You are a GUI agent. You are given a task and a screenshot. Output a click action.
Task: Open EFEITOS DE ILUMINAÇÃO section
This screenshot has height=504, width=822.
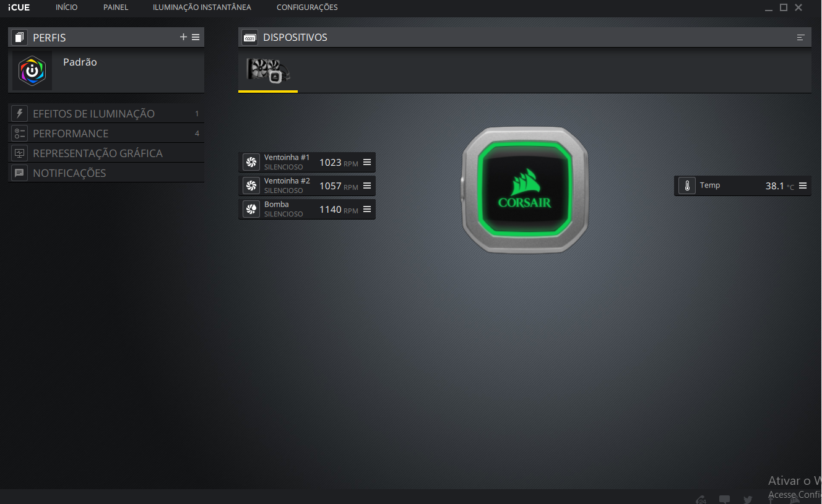point(106,114)
